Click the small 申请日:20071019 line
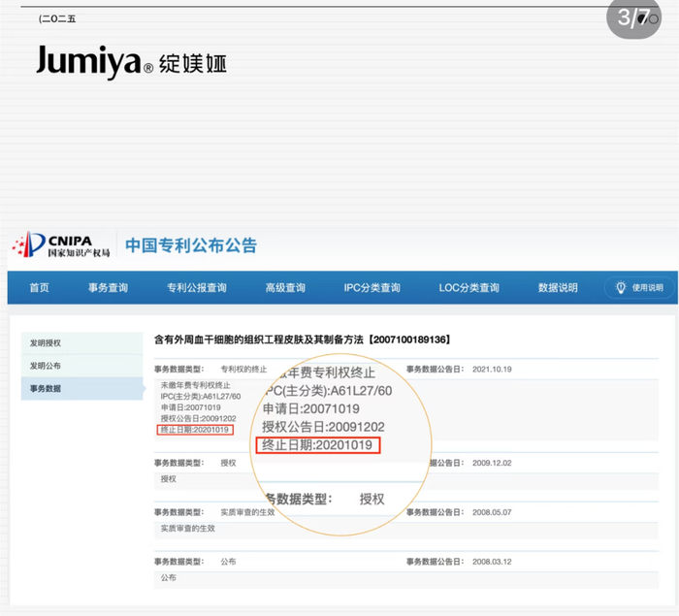 coord(190,407)
